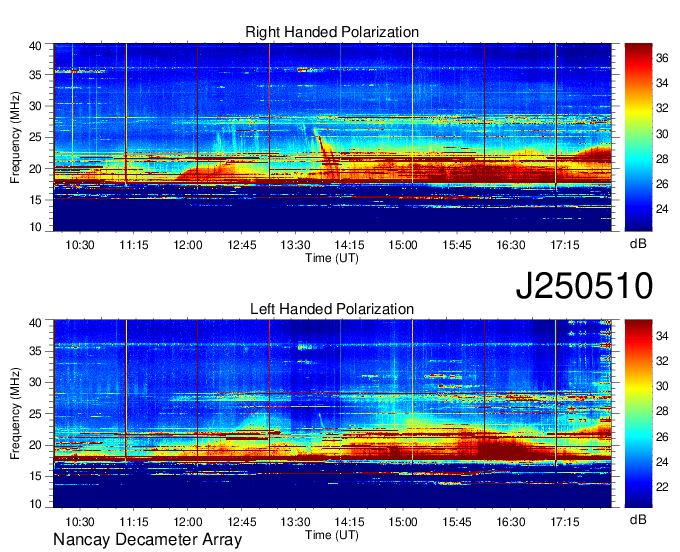The width and height of the screenshot is (680, 552).
Task: Click the 12:45 tick of the upper plot
Action: click(x=242, y=245)
